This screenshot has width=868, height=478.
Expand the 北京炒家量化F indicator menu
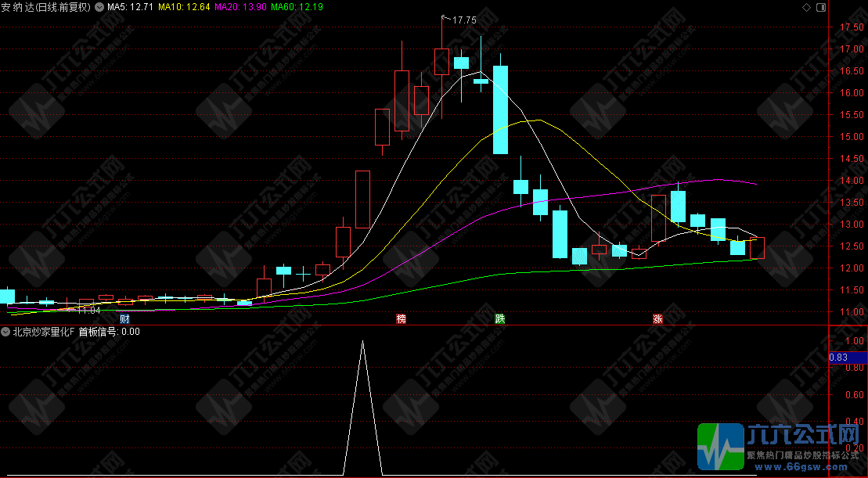[x=6, y=331]
